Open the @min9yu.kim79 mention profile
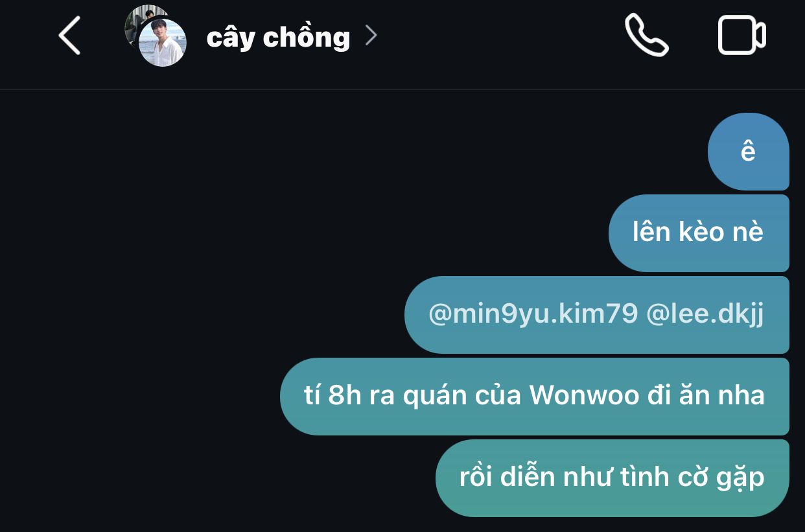This screenshot has width=805, height=532. pos(533,314)
